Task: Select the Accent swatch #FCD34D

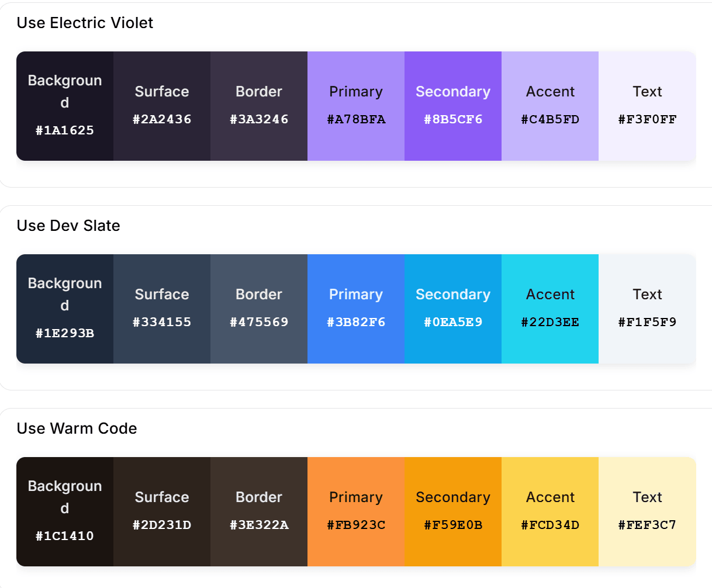Action: [550, 511]
